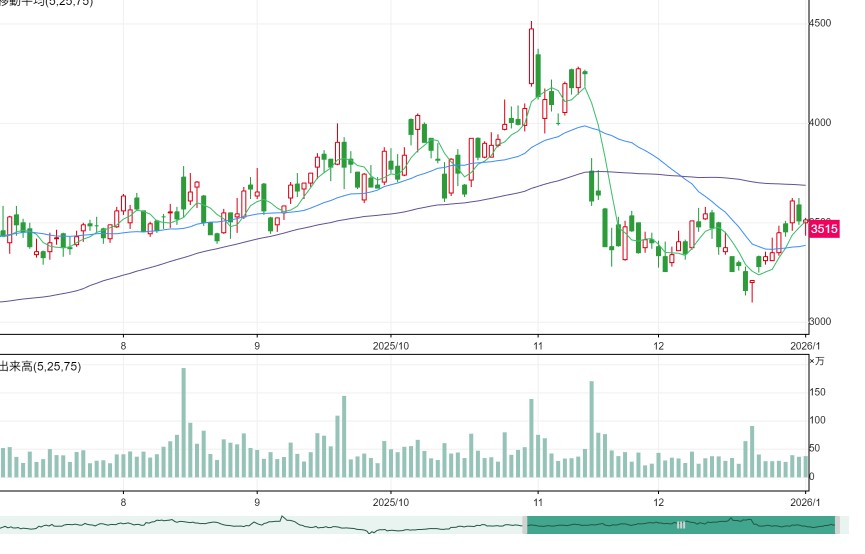Screen dimensions: 865x554
Task: Click the 4500 price axis label
Action: pos(820,23)
